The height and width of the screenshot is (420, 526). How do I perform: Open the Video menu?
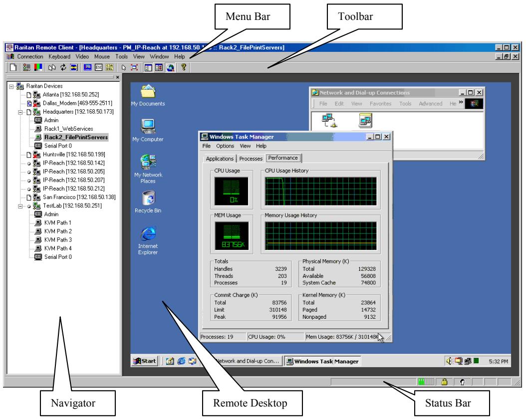[82, 57]
